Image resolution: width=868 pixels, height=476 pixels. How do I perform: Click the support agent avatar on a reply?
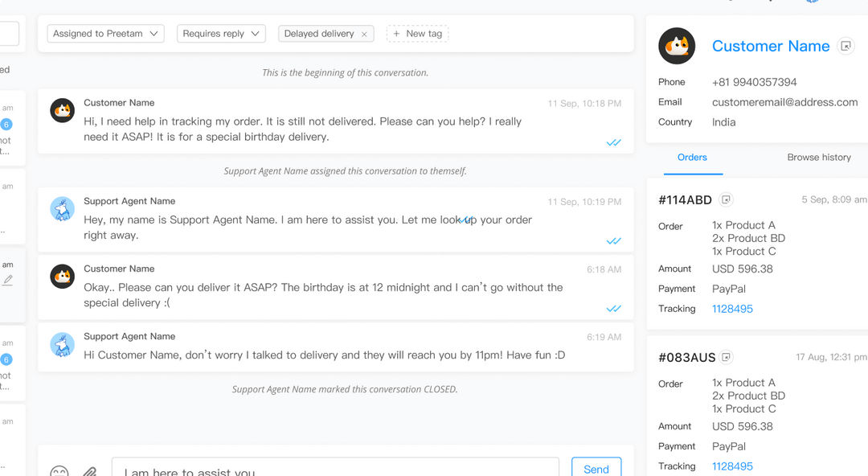[x=62, y=207]
